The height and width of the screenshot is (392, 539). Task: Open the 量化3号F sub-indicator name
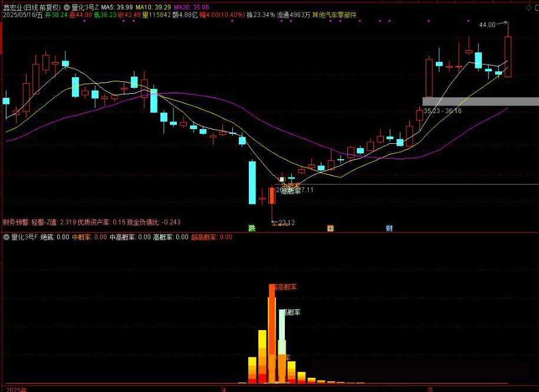pyautogui.click(x=25, y=237)
